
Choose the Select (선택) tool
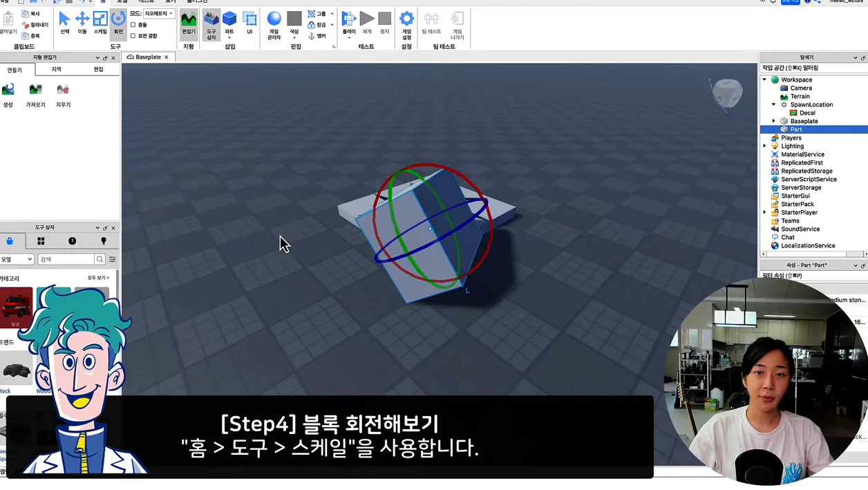[x=64, y=22]
